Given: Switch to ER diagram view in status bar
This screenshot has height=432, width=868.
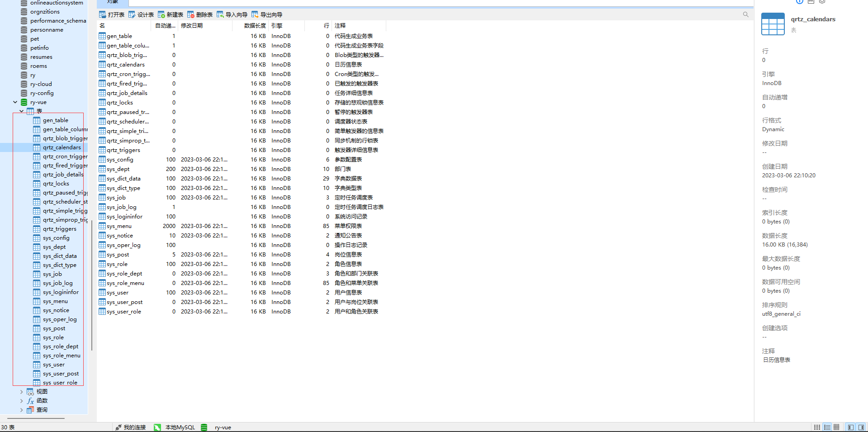Looking at the screenshot, I should click(x=836, y=427).
